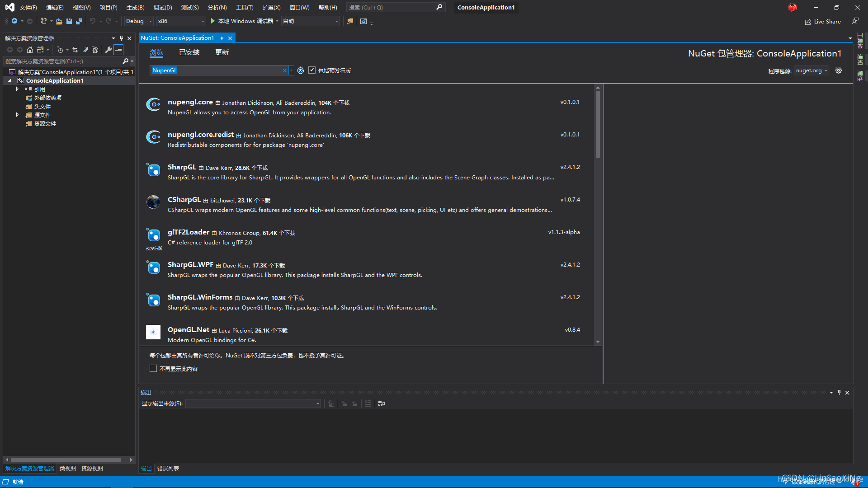This screenshot has width=868, height=488.
Task: Click the Solution Explorer search magnifier icon
Action: tap(126, 61)
